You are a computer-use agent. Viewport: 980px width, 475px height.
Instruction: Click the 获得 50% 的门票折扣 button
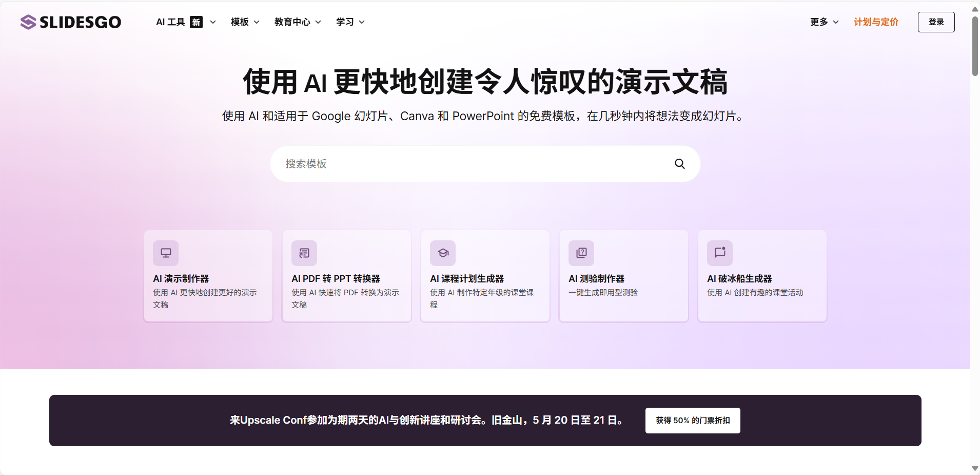click(693, 421)
